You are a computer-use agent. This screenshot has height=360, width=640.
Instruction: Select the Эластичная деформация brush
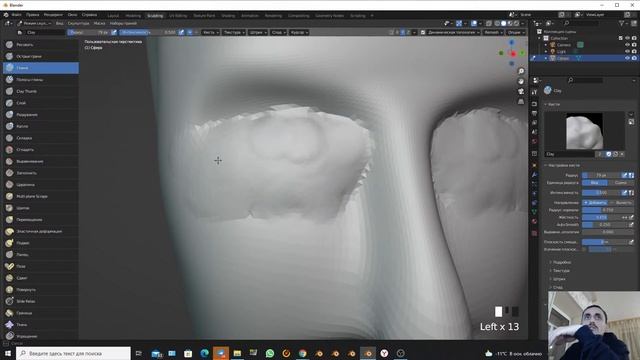(x=41, y=231)
